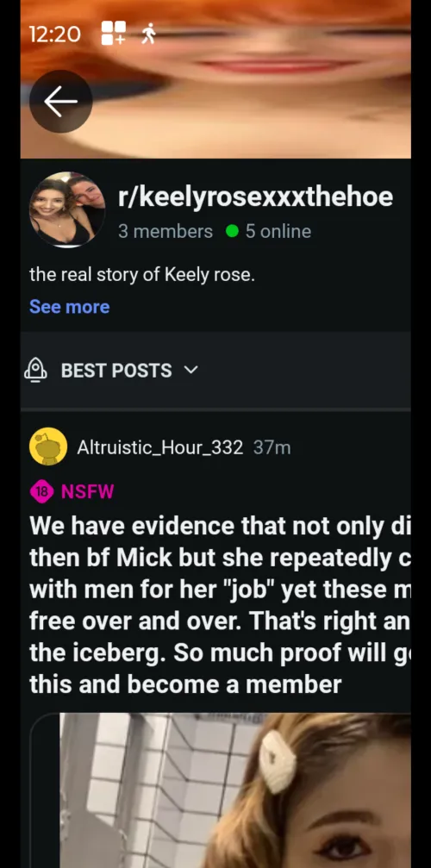Open the post titled We have evidence
The height and width of the screenshot is (868, 431).
tap(220, 606)
